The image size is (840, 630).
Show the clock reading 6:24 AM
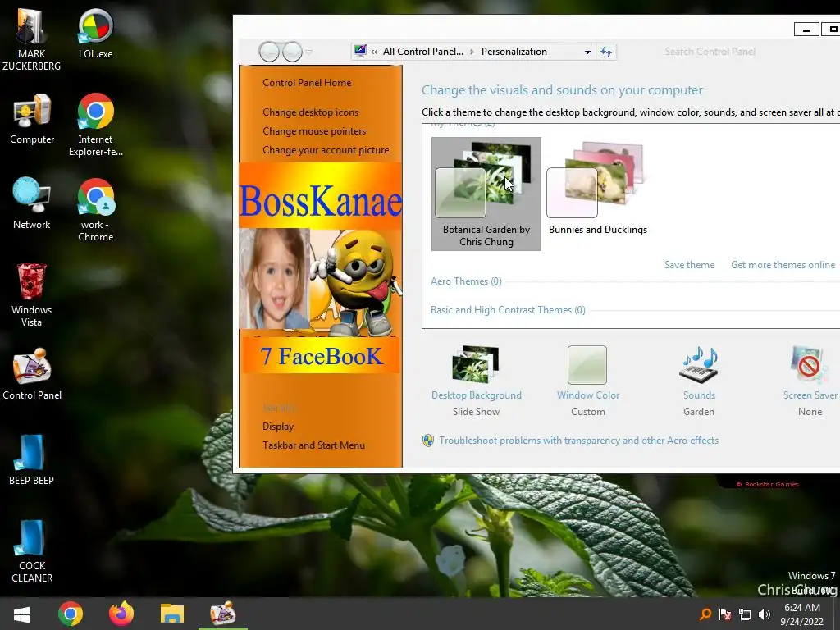pyautogui.click(x=802, y=608)
